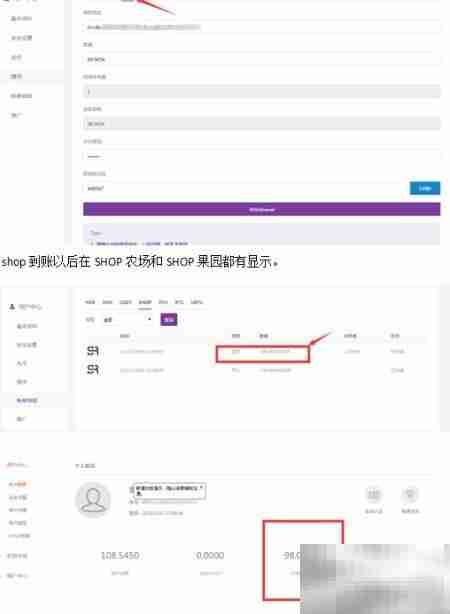
Task: Open the type dropdown beside the purple search button
Action: click(x=128, y=320)
